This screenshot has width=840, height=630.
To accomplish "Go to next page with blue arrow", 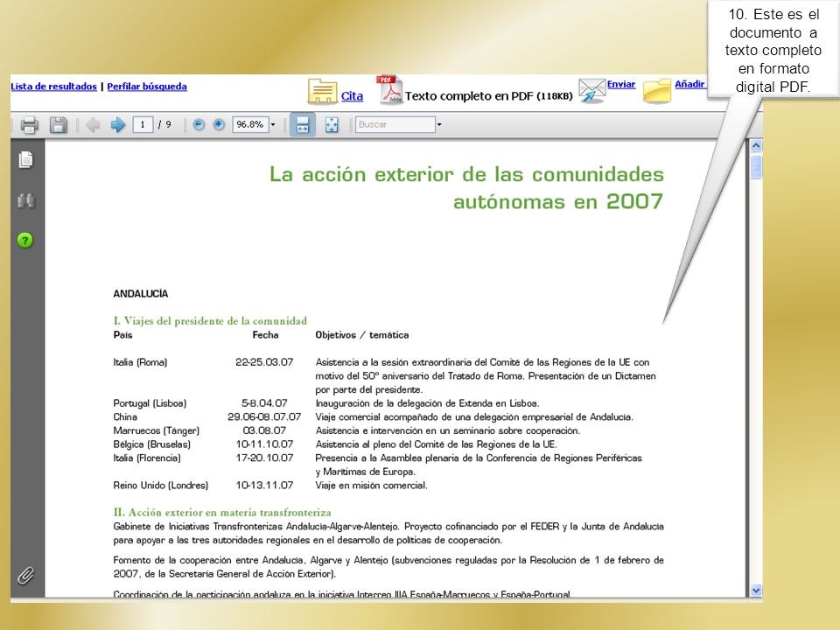I will [x=118, y=125].
